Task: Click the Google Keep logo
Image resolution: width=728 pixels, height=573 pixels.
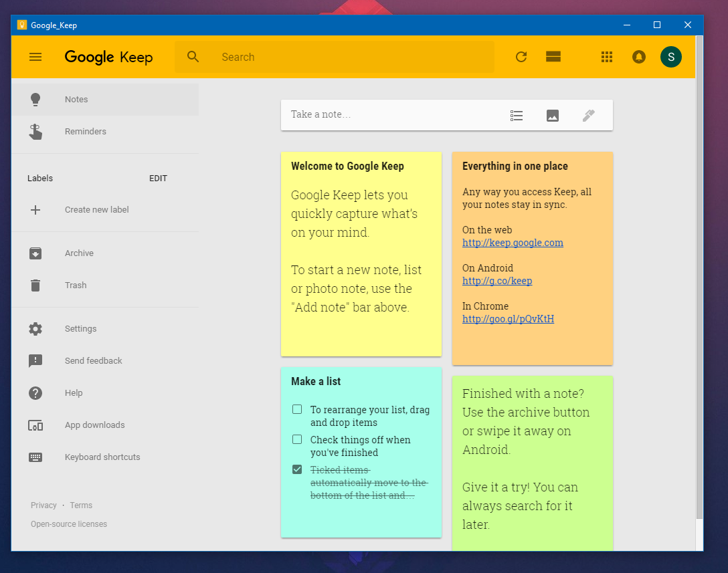Action: [x=108, y=57]
